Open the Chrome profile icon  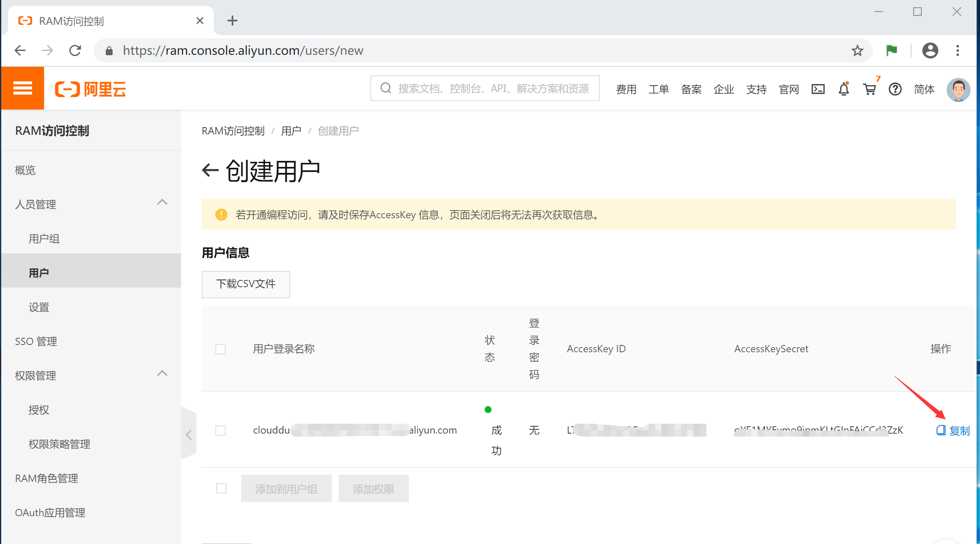pos(930,51)
